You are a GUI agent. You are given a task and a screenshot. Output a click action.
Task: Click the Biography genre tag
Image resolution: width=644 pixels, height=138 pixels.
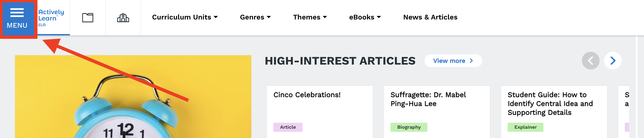click(409, 127)
